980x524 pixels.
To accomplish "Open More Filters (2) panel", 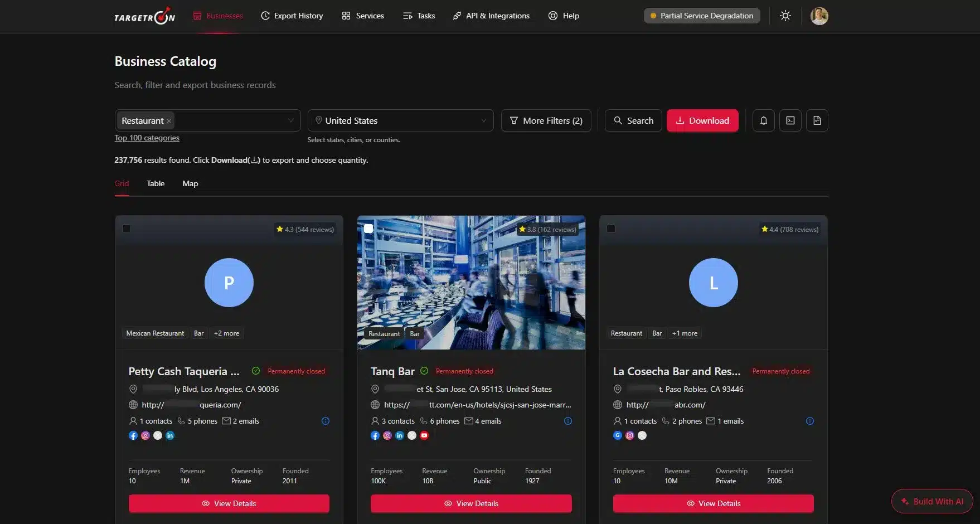I will coord(546,120).
